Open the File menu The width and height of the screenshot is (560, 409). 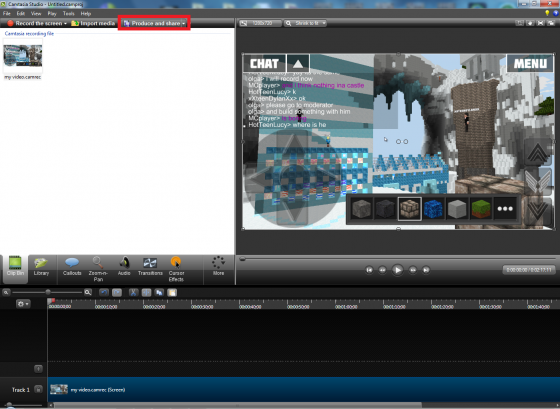tap(6, 14)
